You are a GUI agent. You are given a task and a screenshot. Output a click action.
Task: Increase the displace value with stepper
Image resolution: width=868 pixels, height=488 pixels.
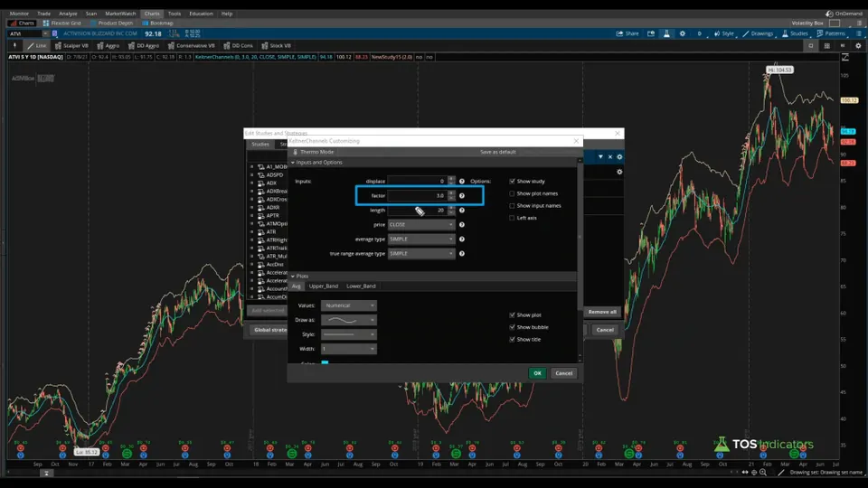pyautogui.click(x=452, y=179)
